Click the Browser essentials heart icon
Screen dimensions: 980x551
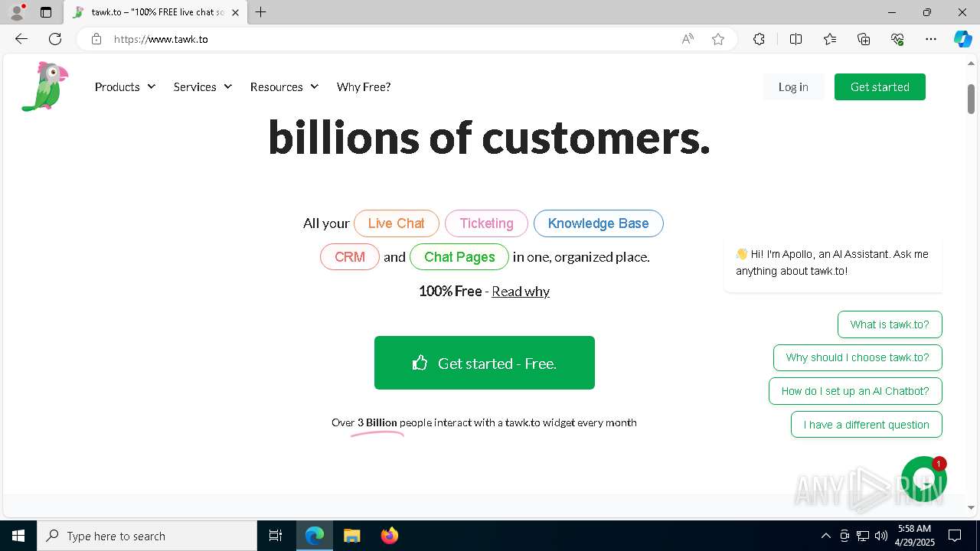(x=897, y=39)
